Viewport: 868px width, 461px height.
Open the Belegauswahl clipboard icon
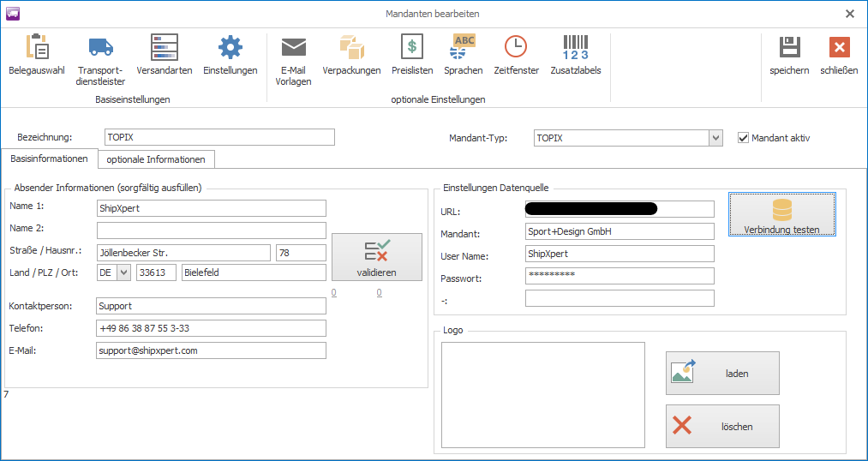(37, 47)
